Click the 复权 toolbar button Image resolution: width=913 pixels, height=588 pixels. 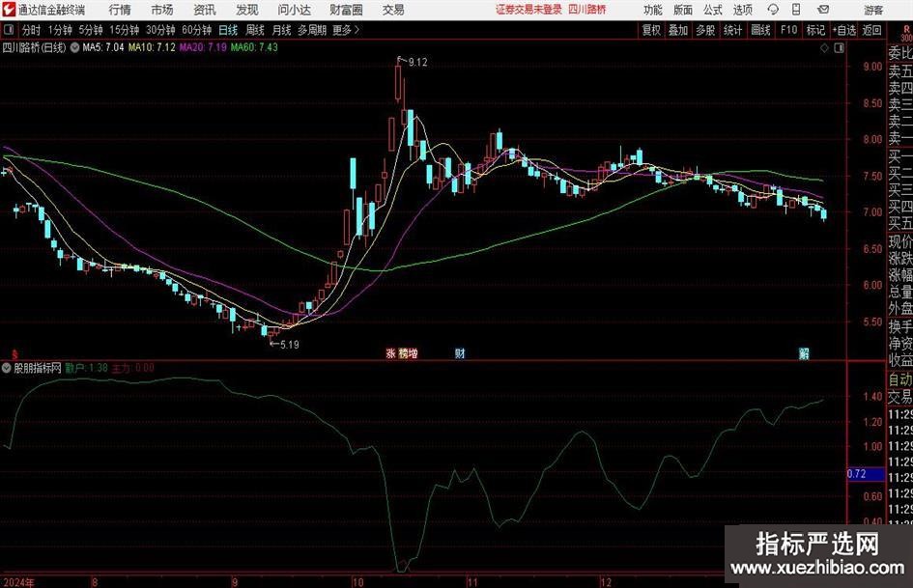point(651,30)
